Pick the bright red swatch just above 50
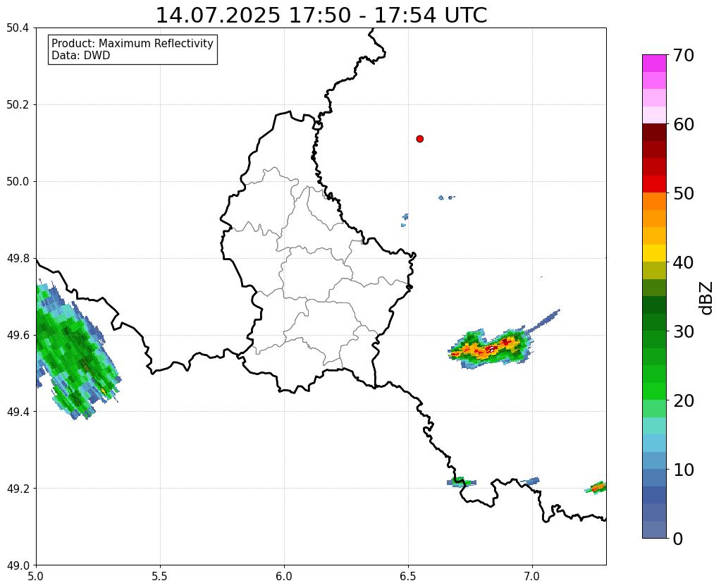The image size is (721, 588). pos(654,184)
